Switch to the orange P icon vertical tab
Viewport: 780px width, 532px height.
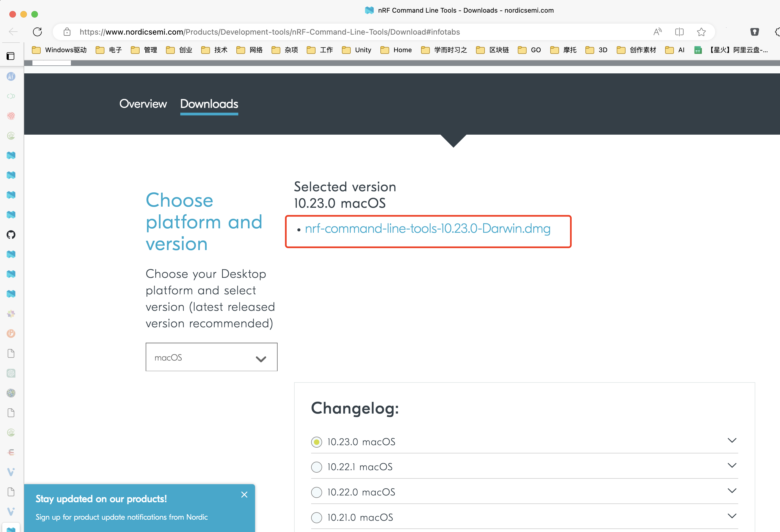coord(11,334)
